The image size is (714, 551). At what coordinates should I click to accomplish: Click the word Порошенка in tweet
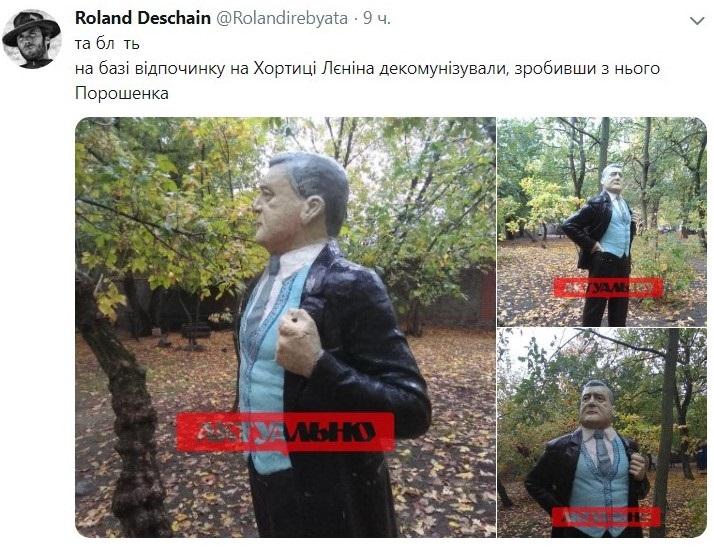pos(122,93)
